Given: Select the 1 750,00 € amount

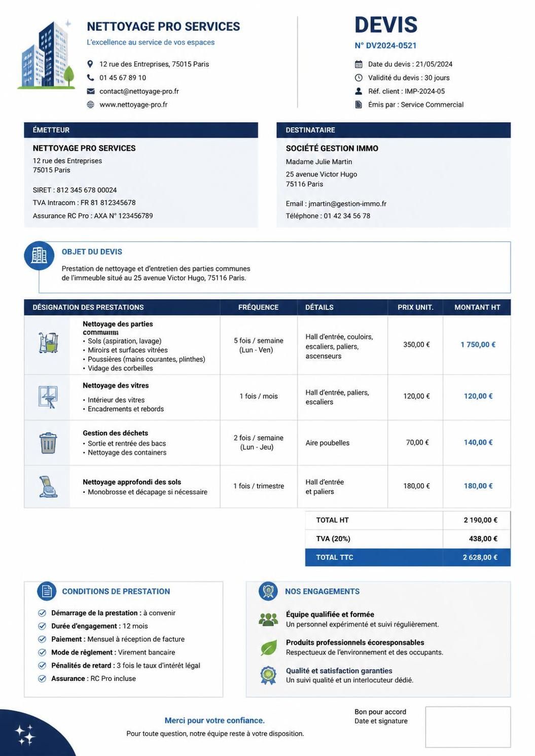Looking at the screenshot, I should (x=478, y=345).
